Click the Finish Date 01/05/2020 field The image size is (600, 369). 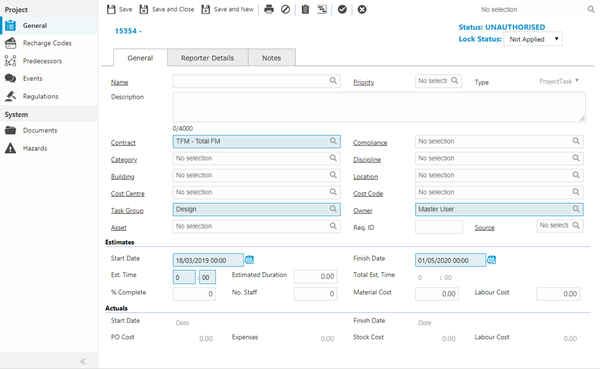[x=450, y=260]
